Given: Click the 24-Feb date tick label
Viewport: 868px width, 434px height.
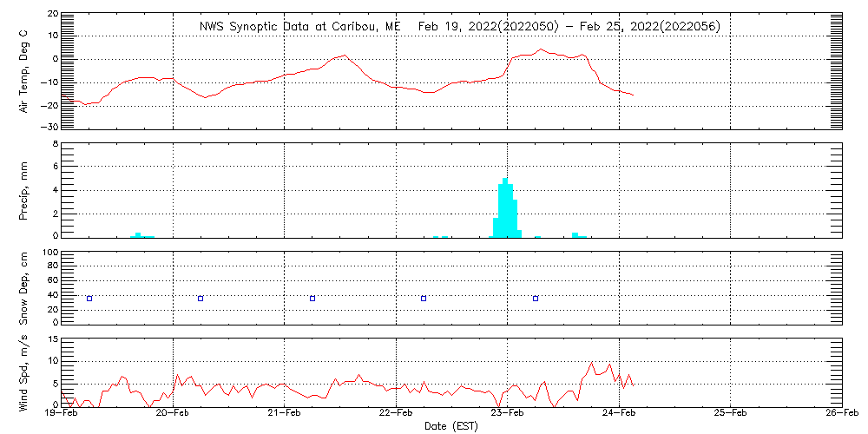Looking at the screenshot, I should tap(619, 415).
